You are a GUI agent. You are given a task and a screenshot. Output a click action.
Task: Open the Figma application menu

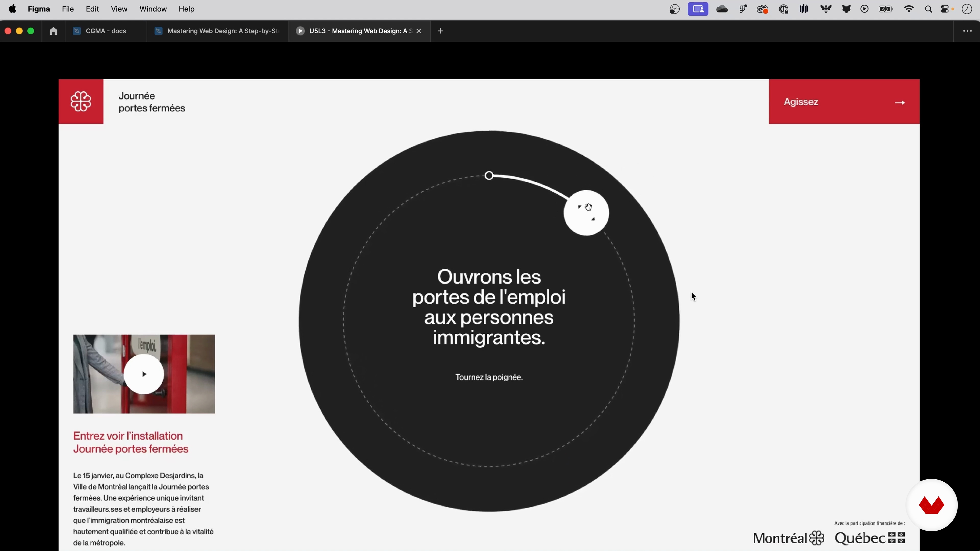39,9
